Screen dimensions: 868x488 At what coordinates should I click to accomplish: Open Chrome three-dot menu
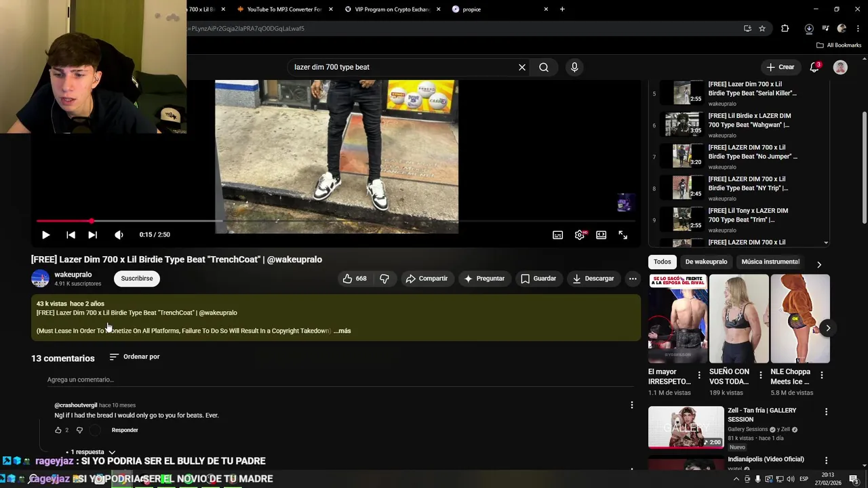858,28
